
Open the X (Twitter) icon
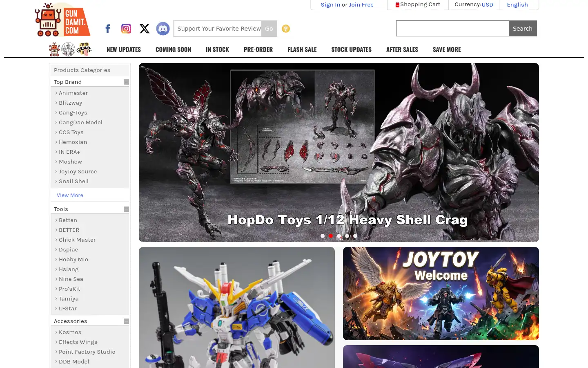[145, 29]
